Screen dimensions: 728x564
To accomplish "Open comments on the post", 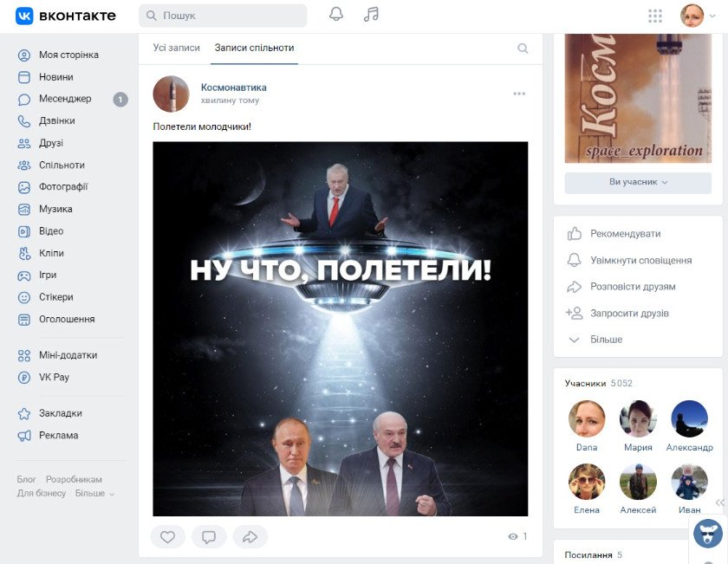I will pos(209,537).
